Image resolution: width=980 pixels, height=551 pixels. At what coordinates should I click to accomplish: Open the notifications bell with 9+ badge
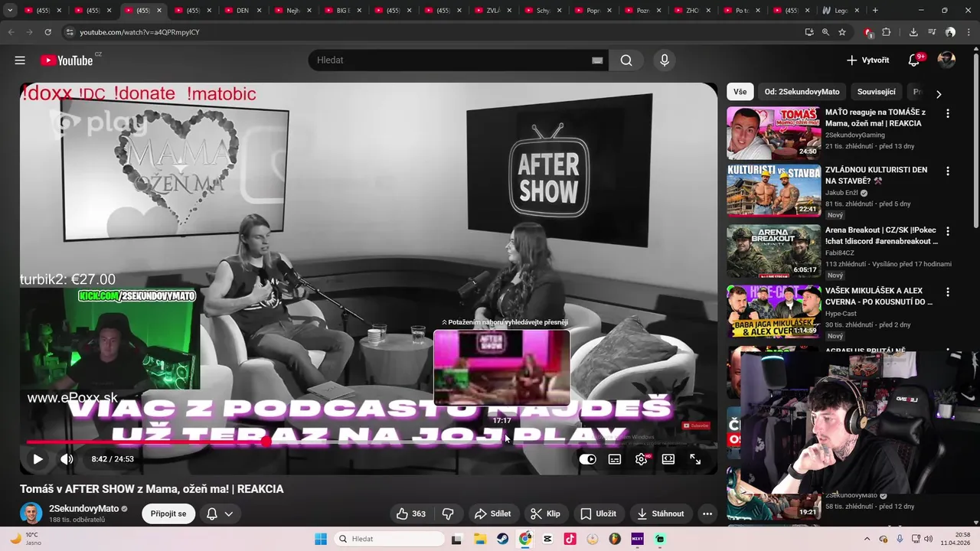(x=914, y=60)
